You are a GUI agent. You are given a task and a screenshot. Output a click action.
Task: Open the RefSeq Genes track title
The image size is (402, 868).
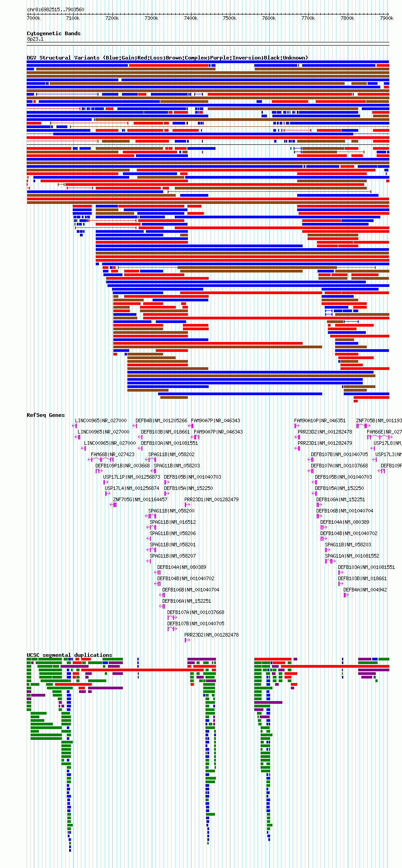tap(46, 415)
